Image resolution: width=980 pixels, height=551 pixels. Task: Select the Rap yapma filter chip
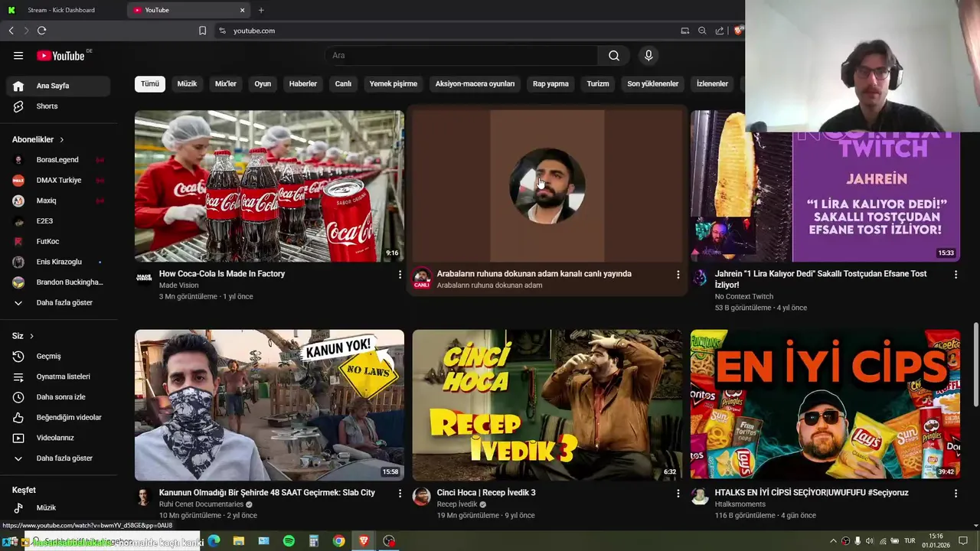550,83
